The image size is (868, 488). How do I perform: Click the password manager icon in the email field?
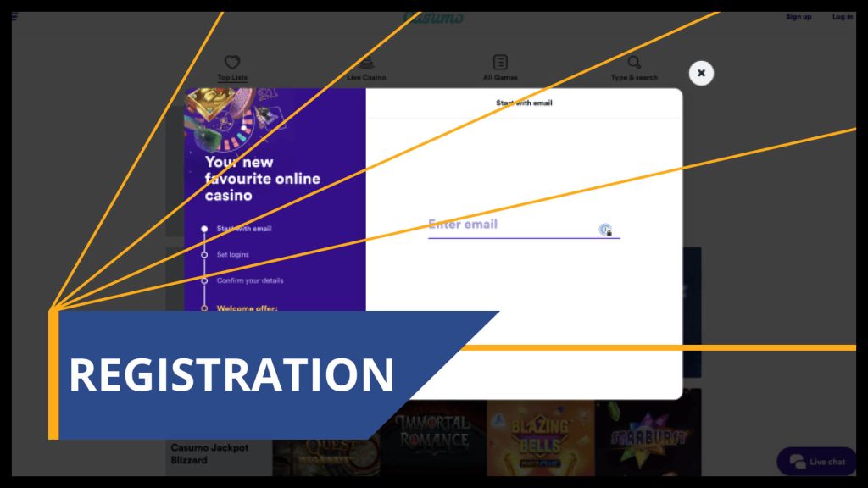tap(605, 229)
